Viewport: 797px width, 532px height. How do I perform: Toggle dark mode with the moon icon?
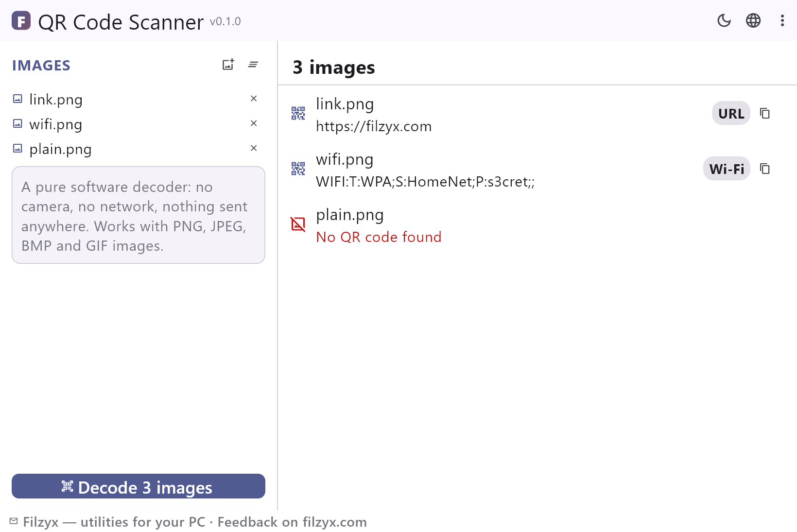pos(724,20)
